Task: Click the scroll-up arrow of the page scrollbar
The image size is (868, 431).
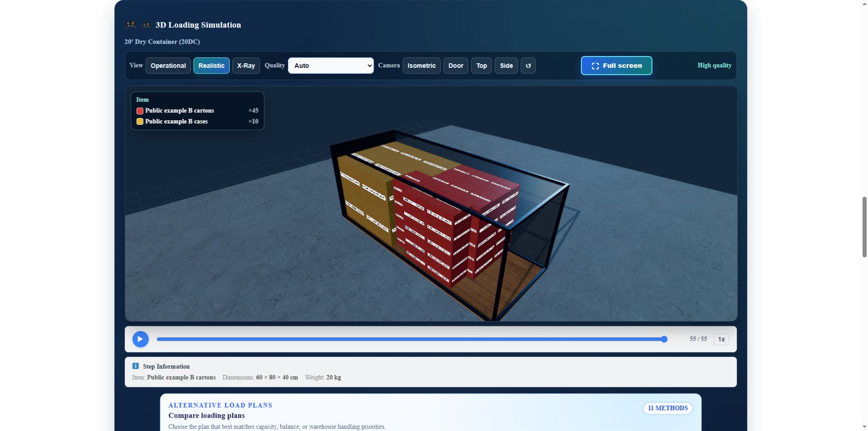Action: click(x=864, y=4)
